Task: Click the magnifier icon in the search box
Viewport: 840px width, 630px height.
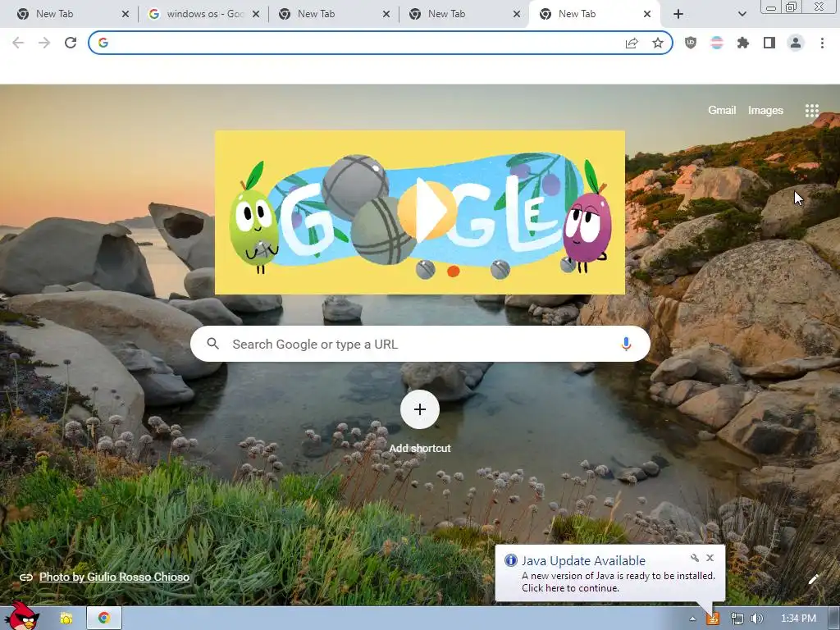Action: (x=212, y=344)
